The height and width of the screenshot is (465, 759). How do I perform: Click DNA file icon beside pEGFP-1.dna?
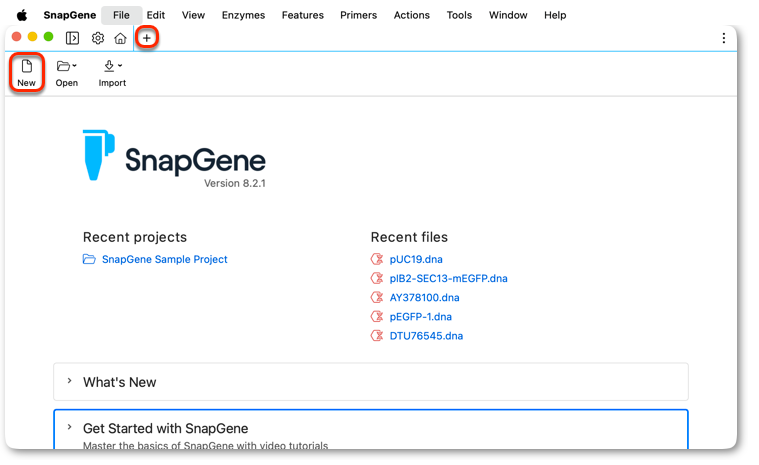tap(377, 316)
